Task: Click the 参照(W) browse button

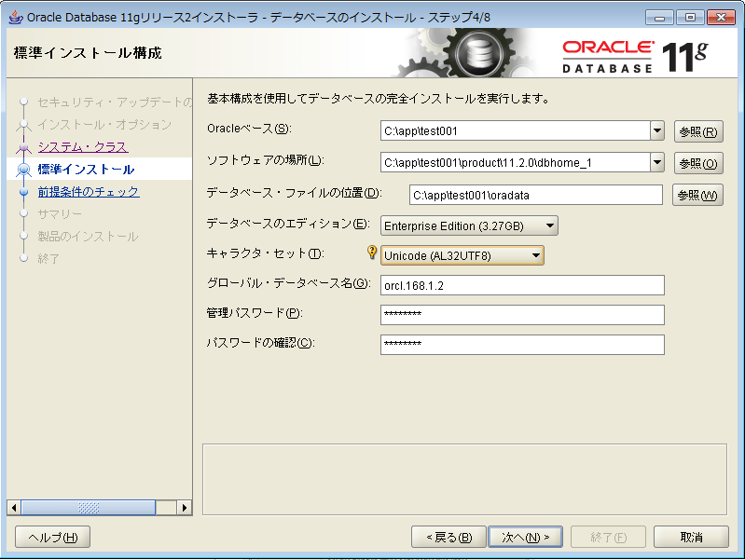Action: pyautogui.click(x=697, y=195)
